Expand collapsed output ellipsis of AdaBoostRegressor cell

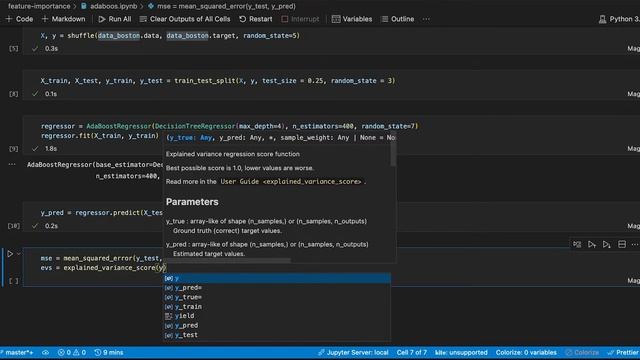[12, 164]
